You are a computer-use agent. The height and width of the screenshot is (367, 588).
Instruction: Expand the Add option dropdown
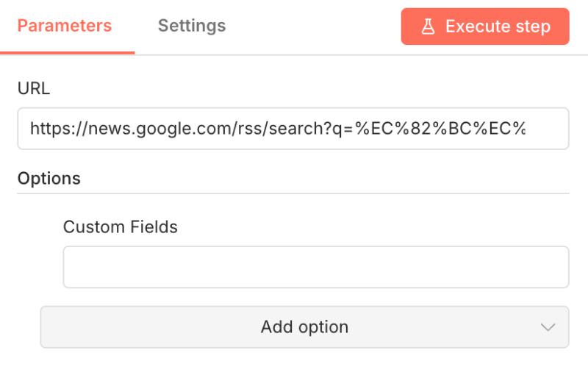304,327
